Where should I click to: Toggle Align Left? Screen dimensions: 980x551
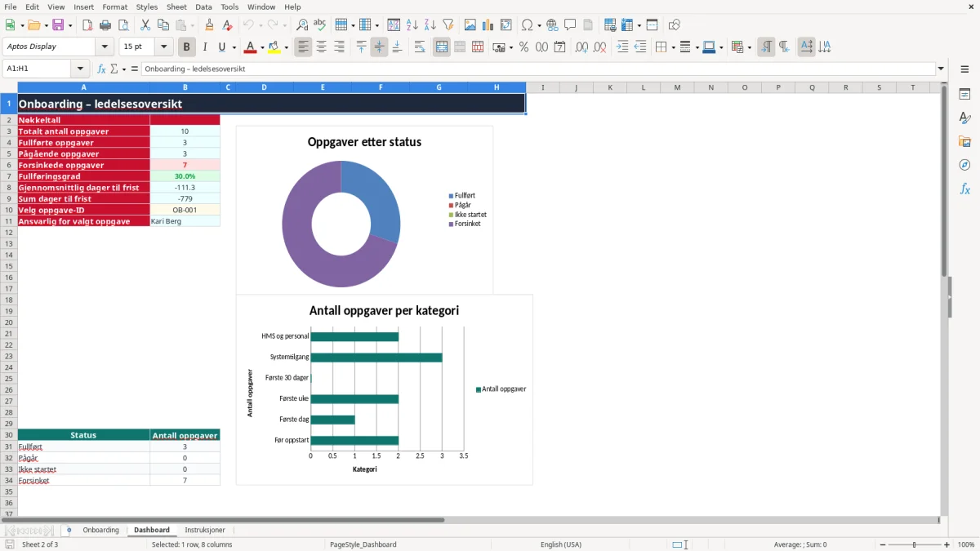pyautogui.click(x=303, y=47)
